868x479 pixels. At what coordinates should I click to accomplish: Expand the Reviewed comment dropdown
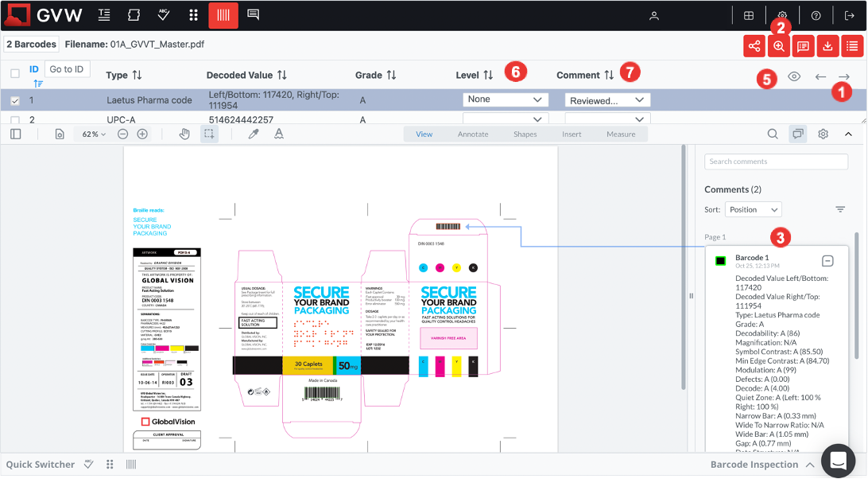tap(607, 100)
